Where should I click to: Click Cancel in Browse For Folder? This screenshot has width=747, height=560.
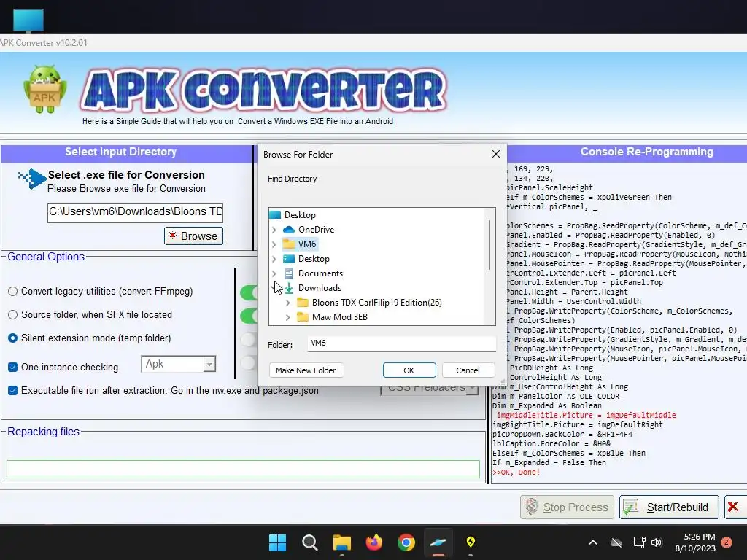coord(468,370)
